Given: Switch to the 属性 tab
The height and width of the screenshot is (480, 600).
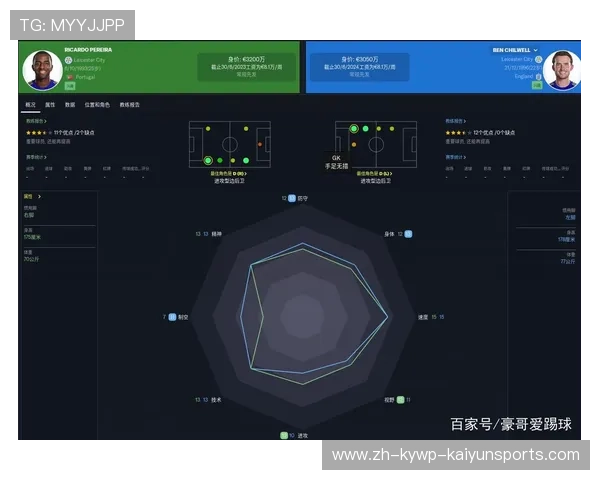Looking at the screenshot, I should point(50,105).
